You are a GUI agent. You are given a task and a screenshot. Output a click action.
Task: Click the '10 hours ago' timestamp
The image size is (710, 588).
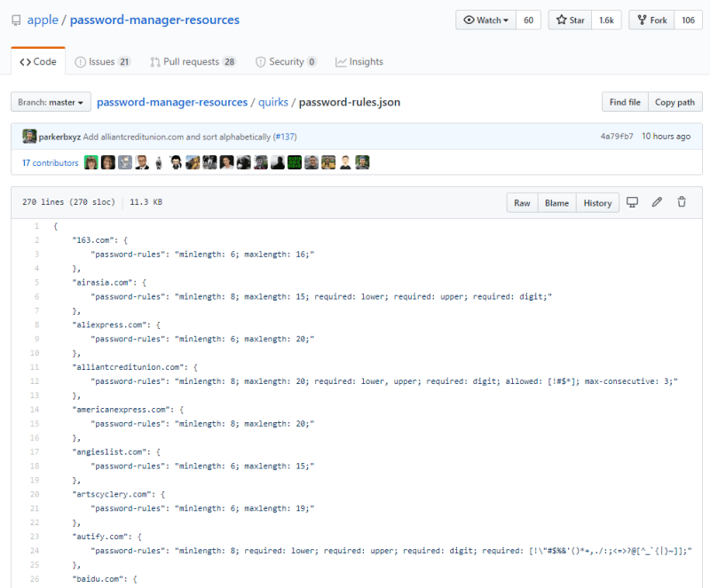coord(667,137)
